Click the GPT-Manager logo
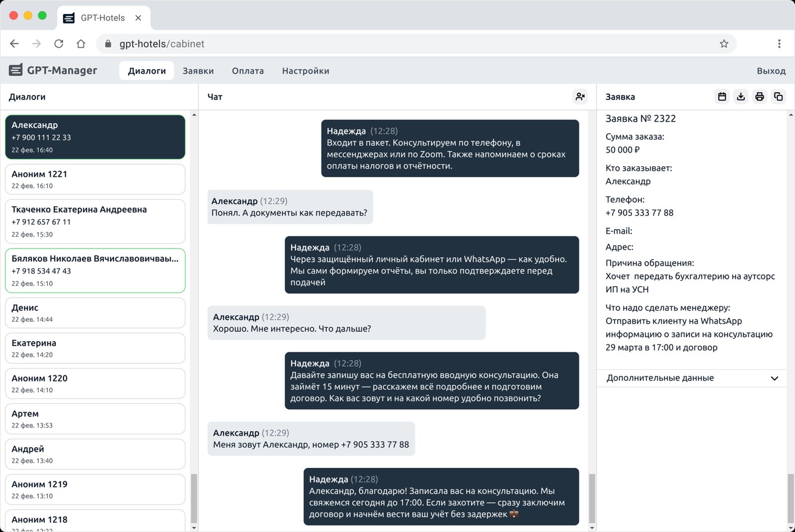The height and width of the screenshot is (532, 795). coord(53,71)
